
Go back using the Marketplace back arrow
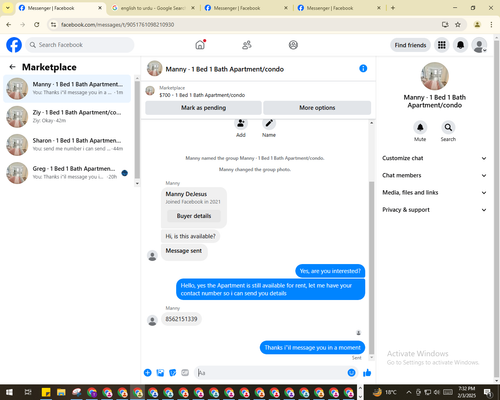click(x=13, y=67)
